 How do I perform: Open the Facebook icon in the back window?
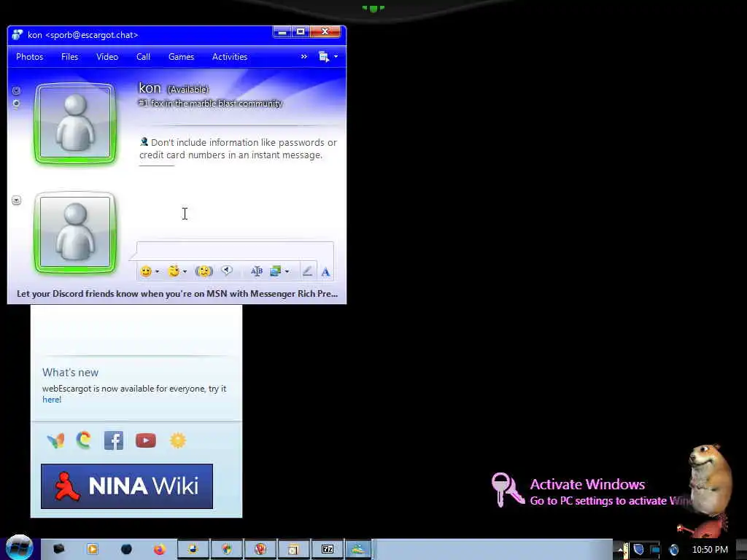pyautogui.click(x=114, y=440)
